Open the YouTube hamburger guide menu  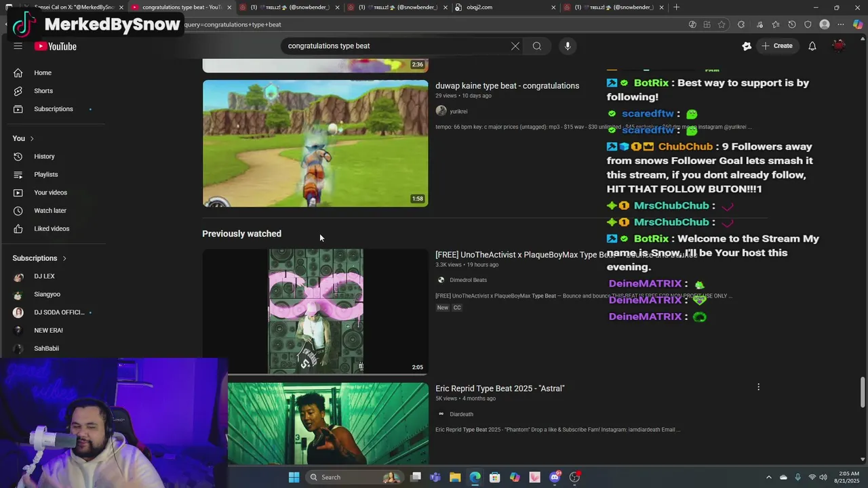pos(18,46)
